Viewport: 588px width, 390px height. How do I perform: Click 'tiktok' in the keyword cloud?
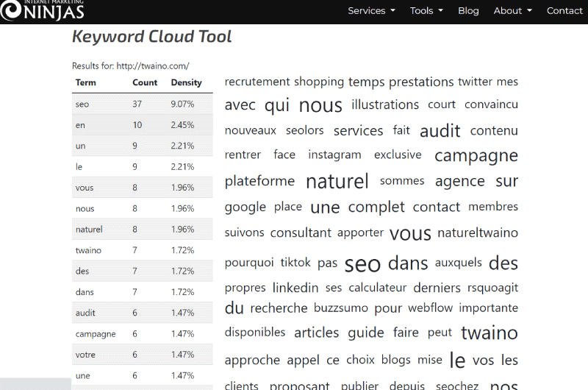tap(295, 262)
